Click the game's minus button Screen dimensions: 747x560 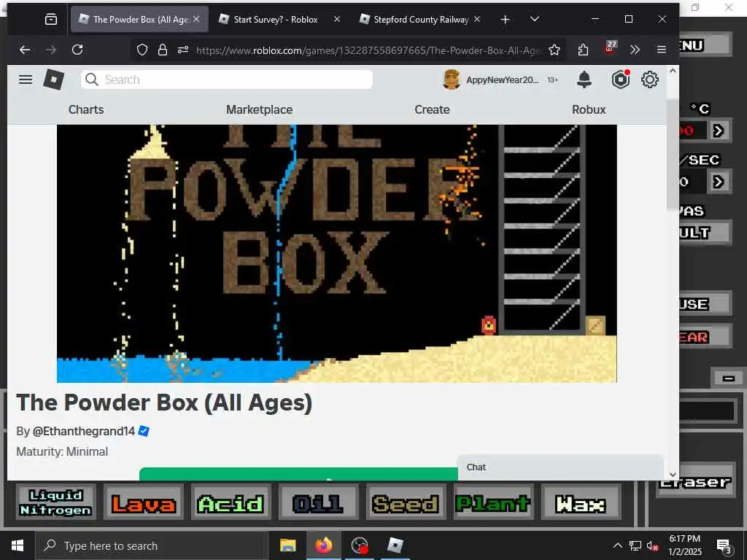pyautogui.click(x=729, y=378)
